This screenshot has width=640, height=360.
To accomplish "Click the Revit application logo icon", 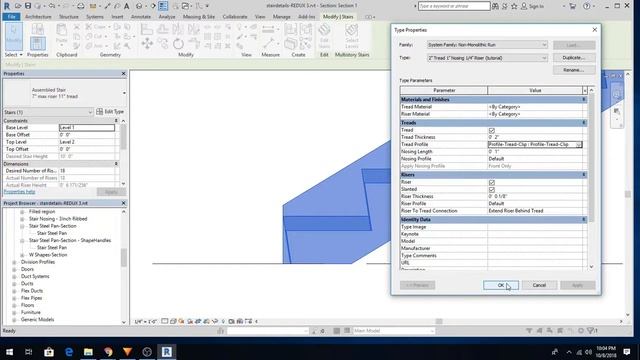I will coord(7,6).
